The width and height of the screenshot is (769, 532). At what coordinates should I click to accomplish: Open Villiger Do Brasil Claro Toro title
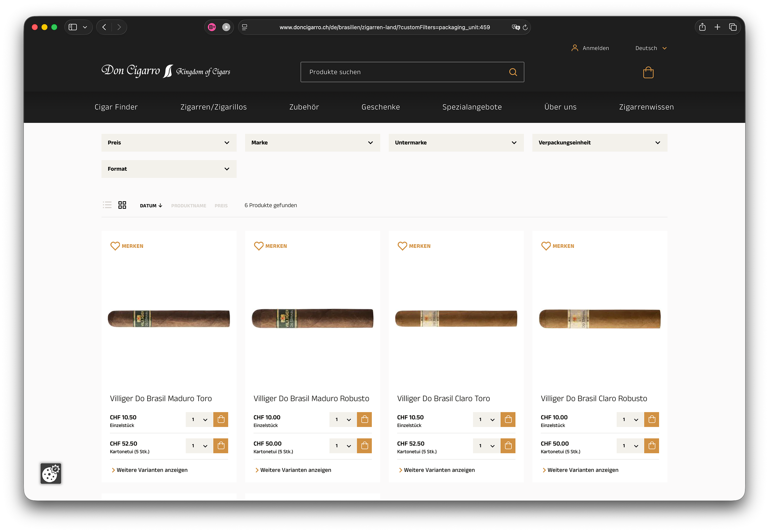point(443,398)
